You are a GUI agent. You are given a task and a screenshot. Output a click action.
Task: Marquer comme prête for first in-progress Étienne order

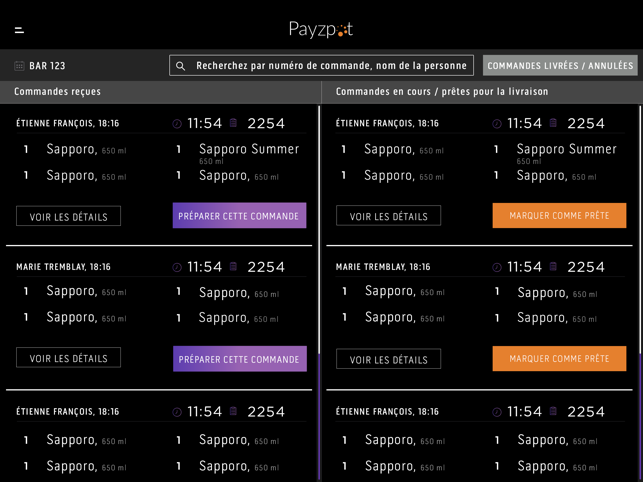tap(559, 215)
